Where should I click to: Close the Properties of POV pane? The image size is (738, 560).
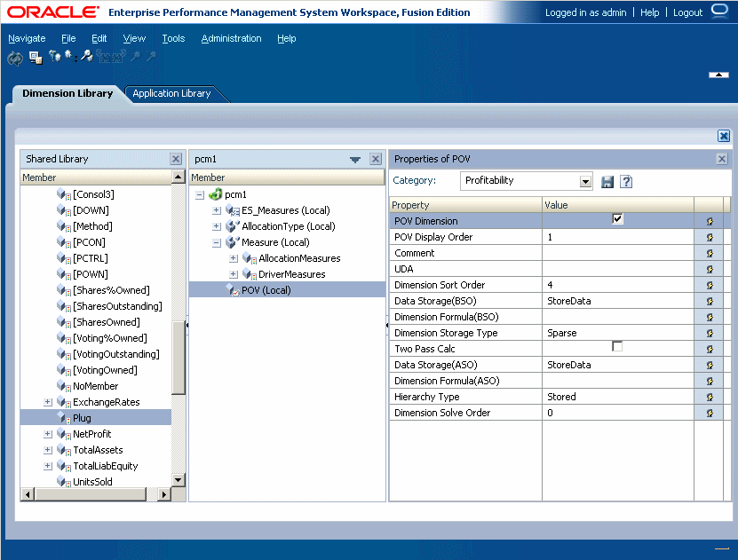click(722, 159)
